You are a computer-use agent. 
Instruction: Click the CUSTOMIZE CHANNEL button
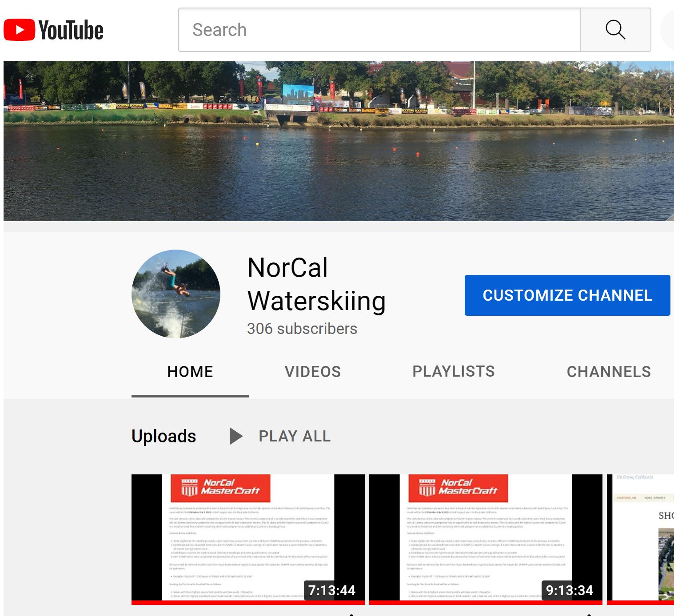(x=567, y=295)
